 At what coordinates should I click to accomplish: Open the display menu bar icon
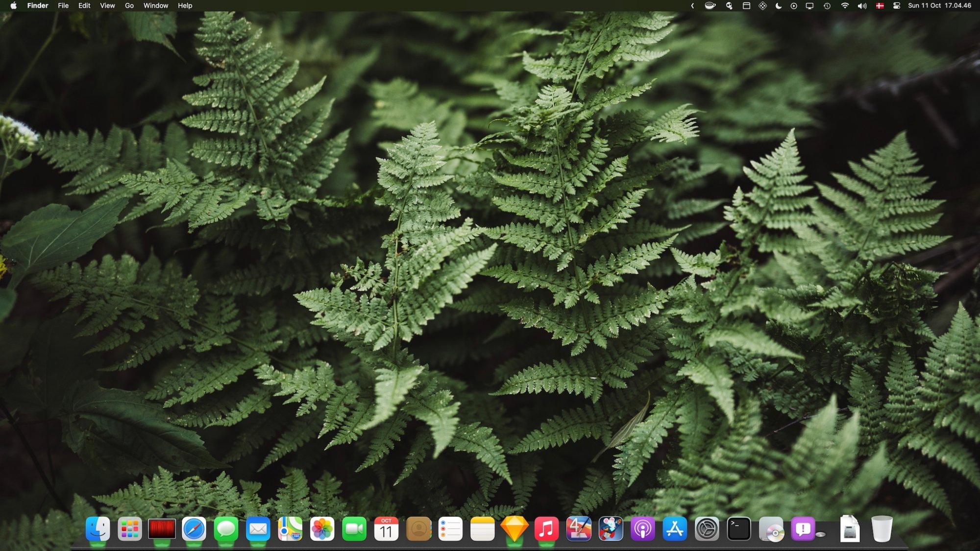tap(809, 6)
